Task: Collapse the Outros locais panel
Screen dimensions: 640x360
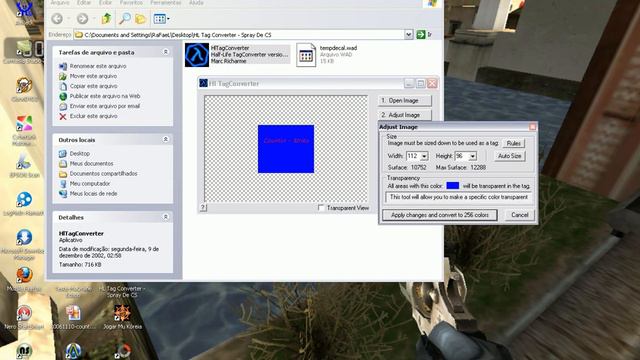Action: (x=165, y=139)
